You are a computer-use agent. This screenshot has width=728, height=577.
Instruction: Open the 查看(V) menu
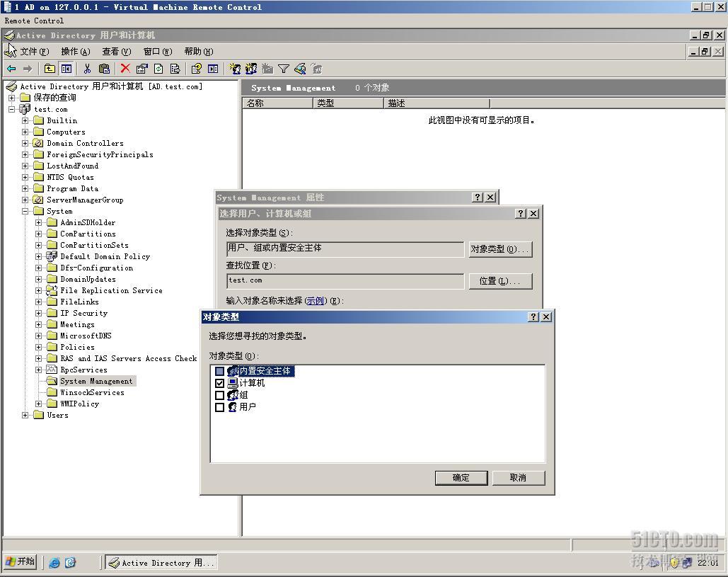(x=117, y=52)
